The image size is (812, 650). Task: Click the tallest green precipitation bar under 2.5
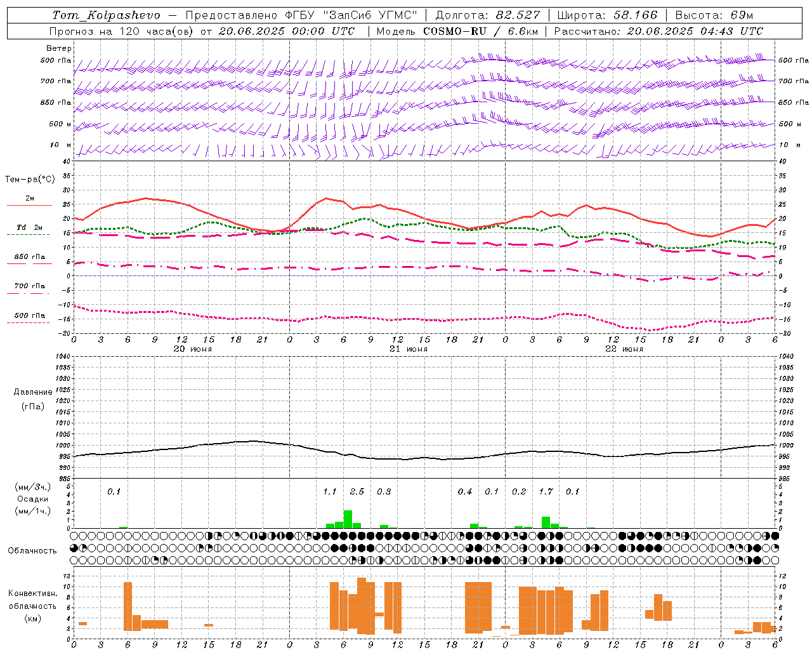(348, 519)
